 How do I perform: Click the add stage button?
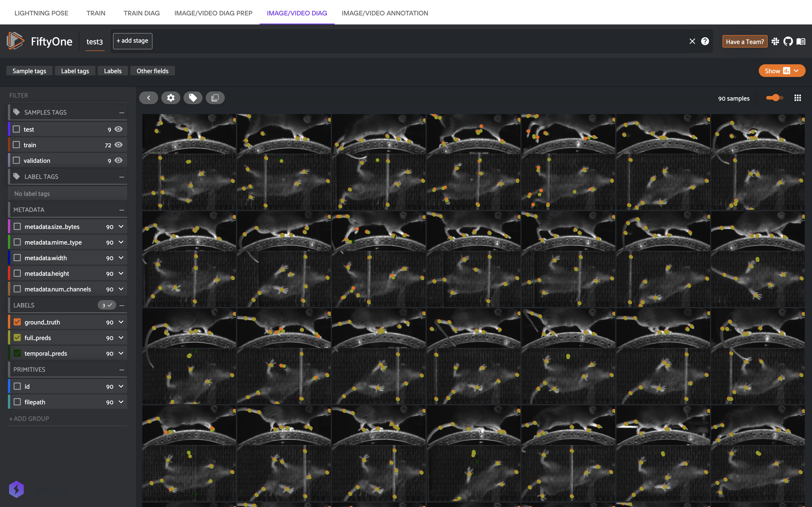[132, 41]
